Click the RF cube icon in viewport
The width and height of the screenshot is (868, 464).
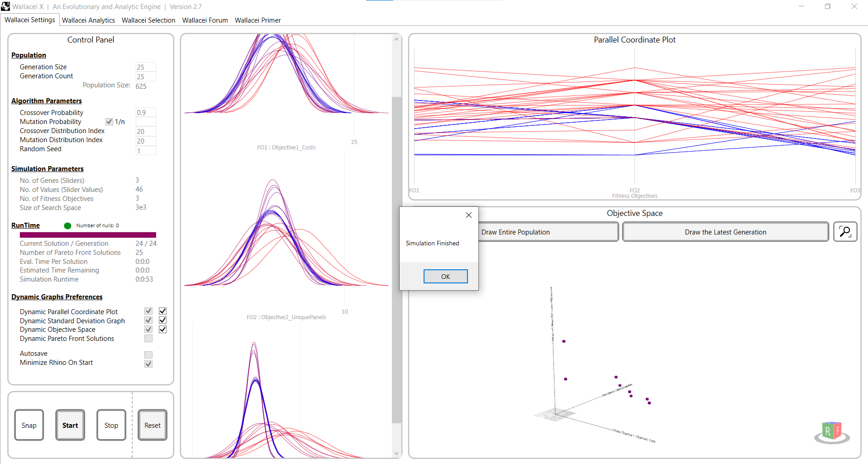click(x=832, y=432)
